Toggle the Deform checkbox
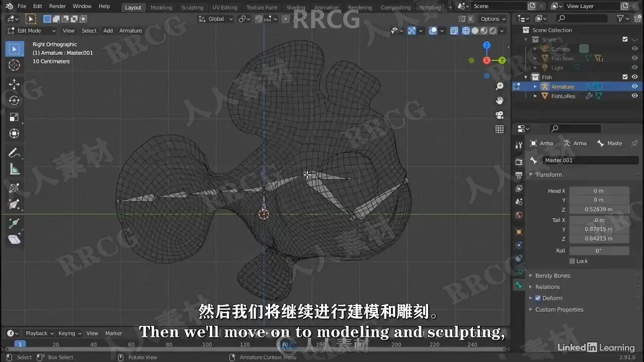 (x=538, y=298)
